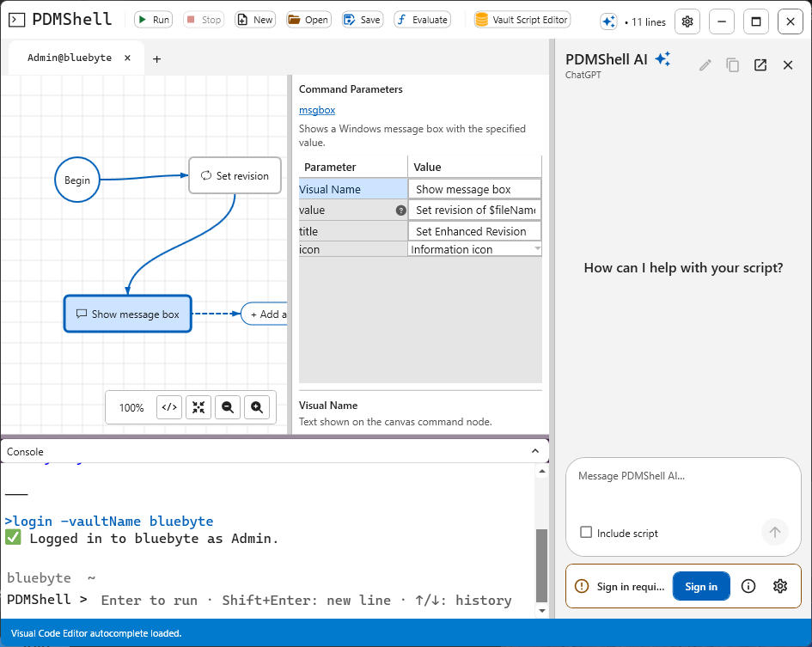Create a new script with New
The image size is (812, 647).
(255, 20)
